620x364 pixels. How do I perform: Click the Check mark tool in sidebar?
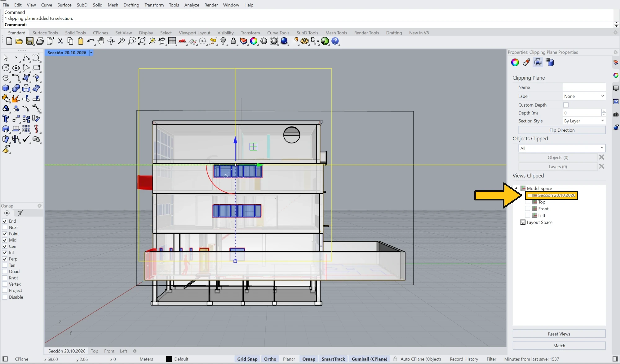pyautogui.click(x=26, y=139)
